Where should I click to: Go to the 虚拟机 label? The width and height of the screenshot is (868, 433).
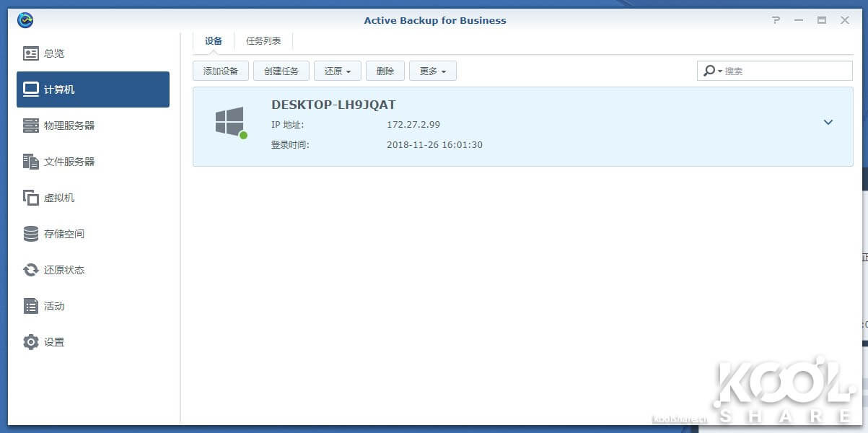tap(59, 198)
